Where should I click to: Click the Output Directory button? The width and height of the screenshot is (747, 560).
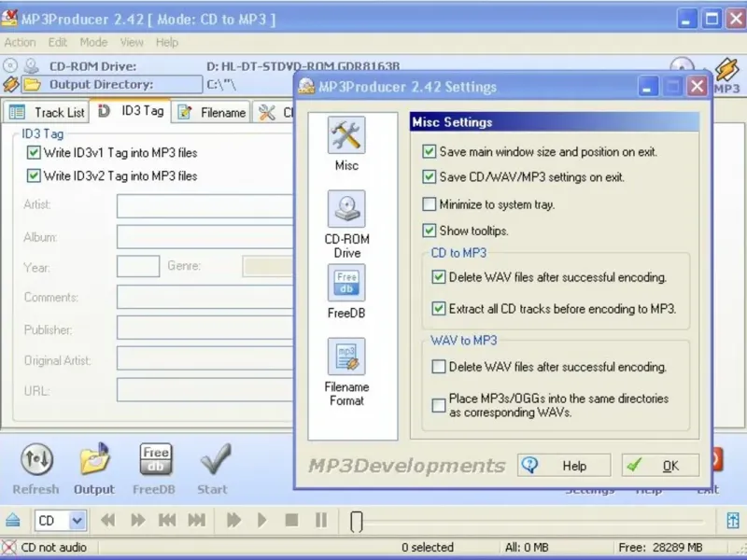tap(112, 85)
